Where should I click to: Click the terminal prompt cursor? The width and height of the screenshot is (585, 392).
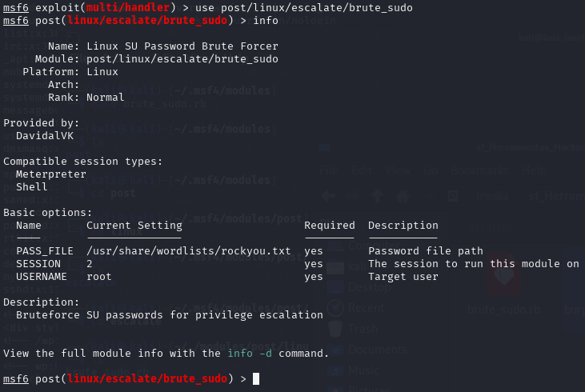(x=256, y=378)
